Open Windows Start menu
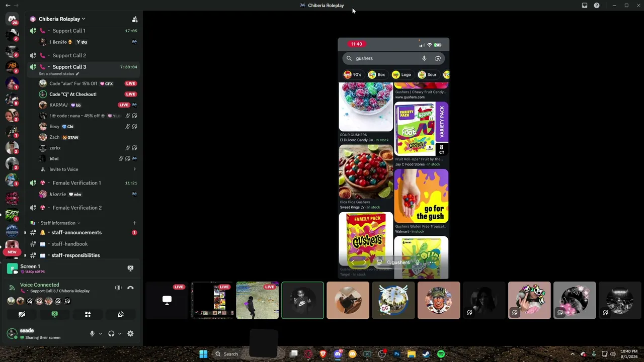Image resolution: width=644 pixels, height=362 pixels. coord(203,354)
